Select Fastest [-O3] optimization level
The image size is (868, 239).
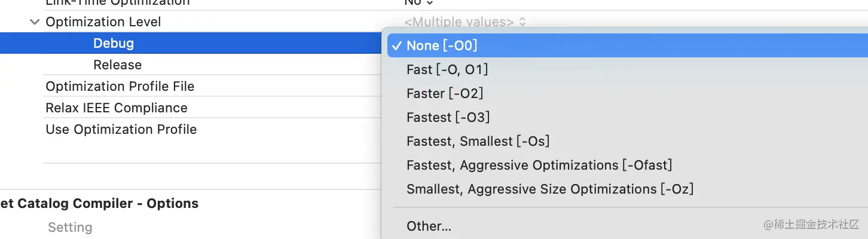point(448,118)
